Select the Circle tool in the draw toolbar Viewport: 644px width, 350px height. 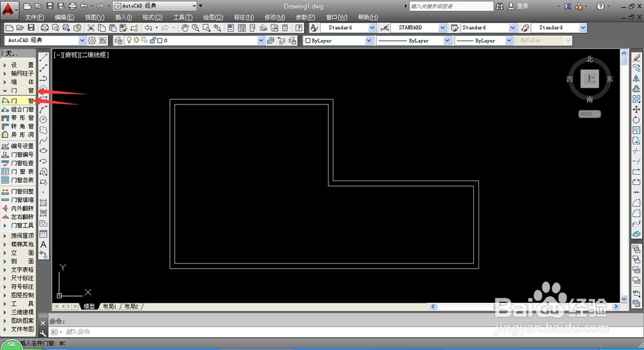coord(43,119)
